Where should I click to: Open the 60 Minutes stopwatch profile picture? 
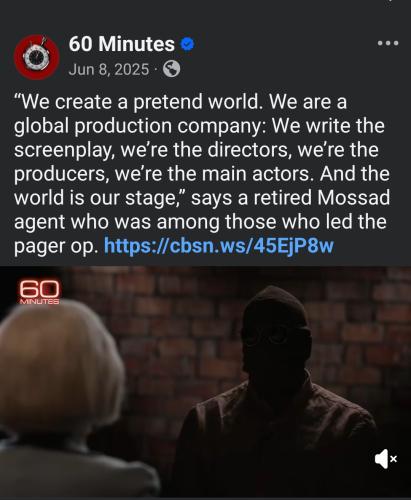pos(37,57)
